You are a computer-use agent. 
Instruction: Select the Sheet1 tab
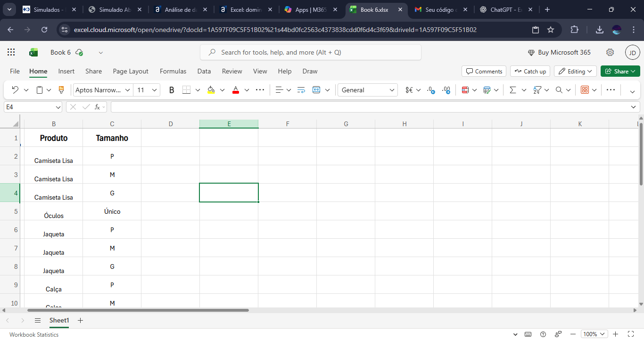pyautogui.click(x=59, y=320)
